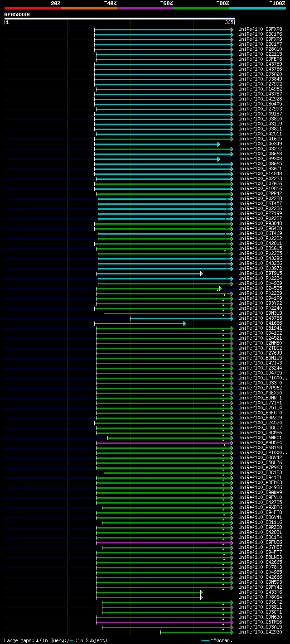This screenshot has height=644, width=290.
Task: Click UniRef100_C6TM56 label
Action: (x=260, y=622)
